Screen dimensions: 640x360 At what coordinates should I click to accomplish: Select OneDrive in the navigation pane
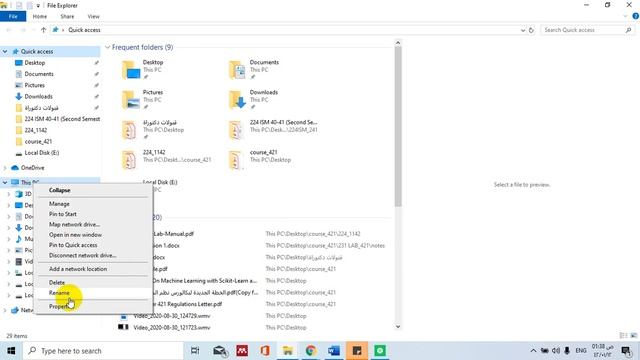point(32,168)
